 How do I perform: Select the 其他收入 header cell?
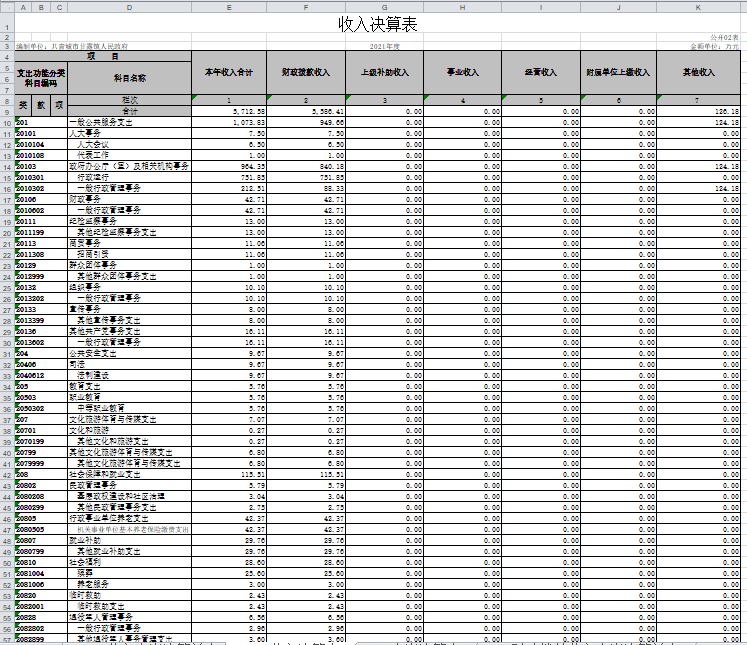coord(698,73)
